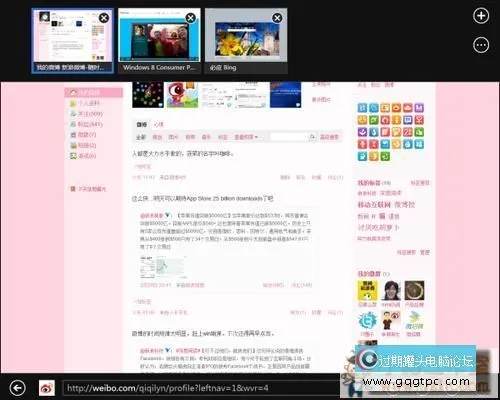Switch to the Bing tab
This screenshot has width=500, height=400.
pos(246,40)
